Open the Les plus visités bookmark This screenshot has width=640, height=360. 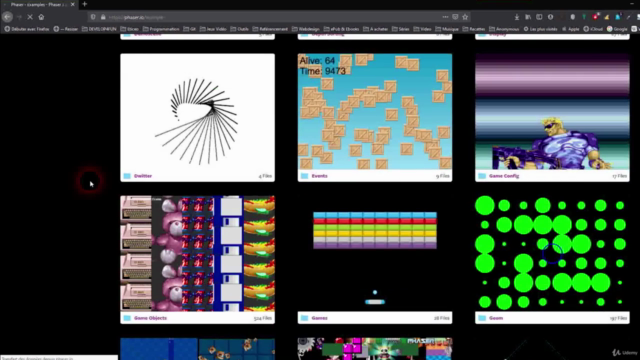(540, 29)
